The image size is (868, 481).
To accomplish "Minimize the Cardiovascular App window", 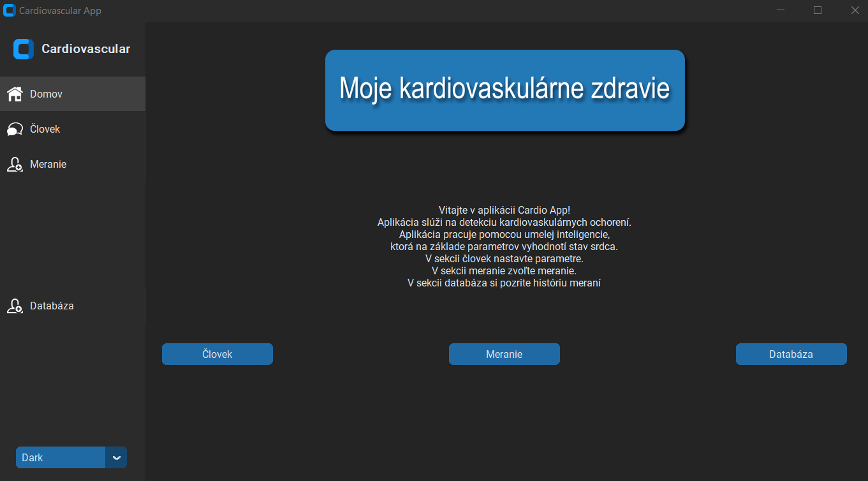I will point(781,10).
